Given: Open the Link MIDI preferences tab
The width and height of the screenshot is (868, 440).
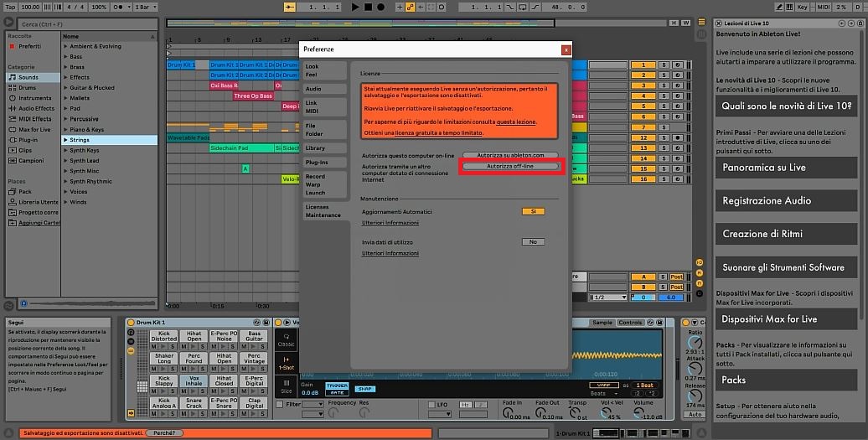Looking at the screenshot, I should pos(325,106).
